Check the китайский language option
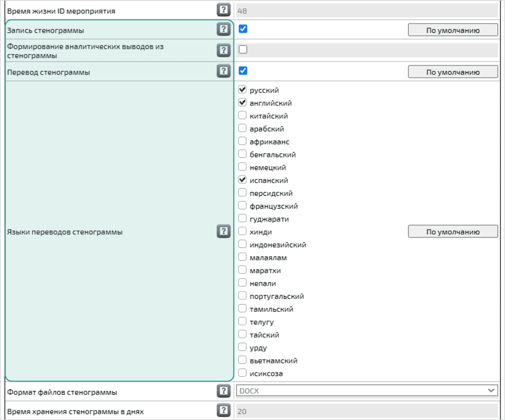Screen dimensions: 505x420 coord(242,115)
